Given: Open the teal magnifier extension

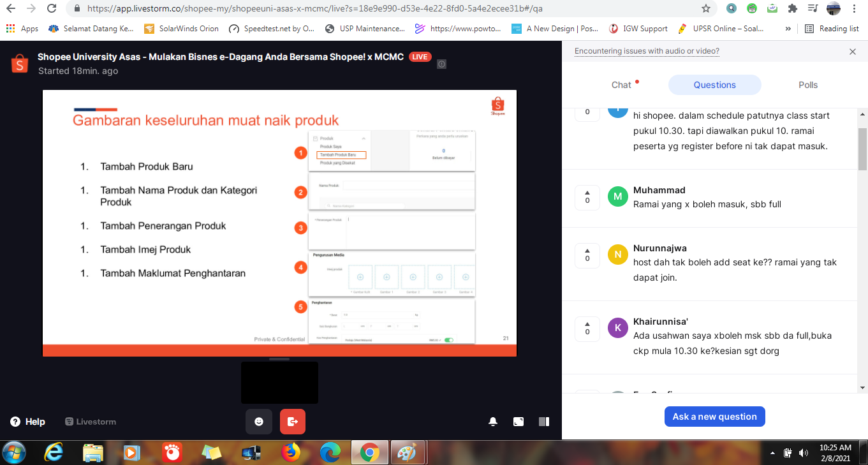Looking at the screenshot, I should coord(731,9).
